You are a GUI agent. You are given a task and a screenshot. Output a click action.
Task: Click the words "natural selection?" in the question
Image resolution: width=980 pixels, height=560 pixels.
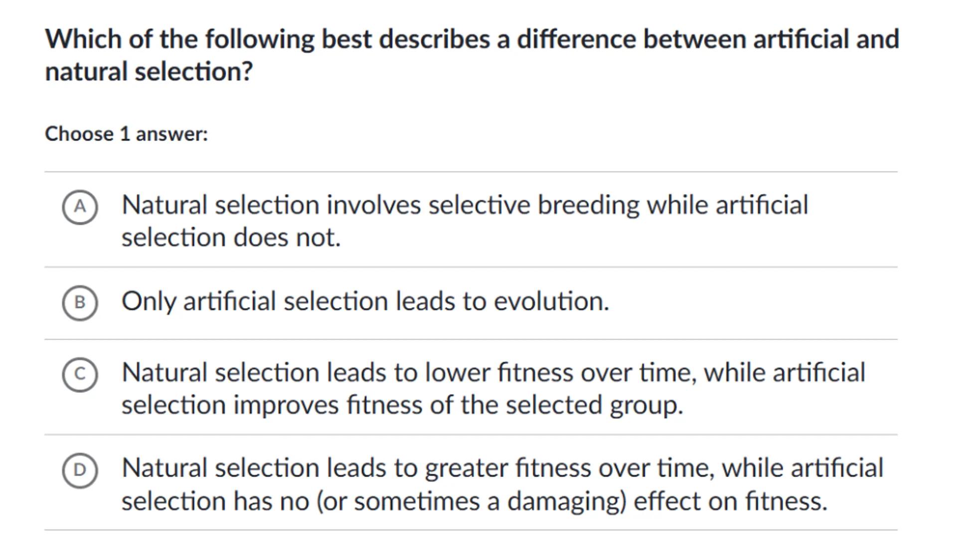click(x=149, y=72)
